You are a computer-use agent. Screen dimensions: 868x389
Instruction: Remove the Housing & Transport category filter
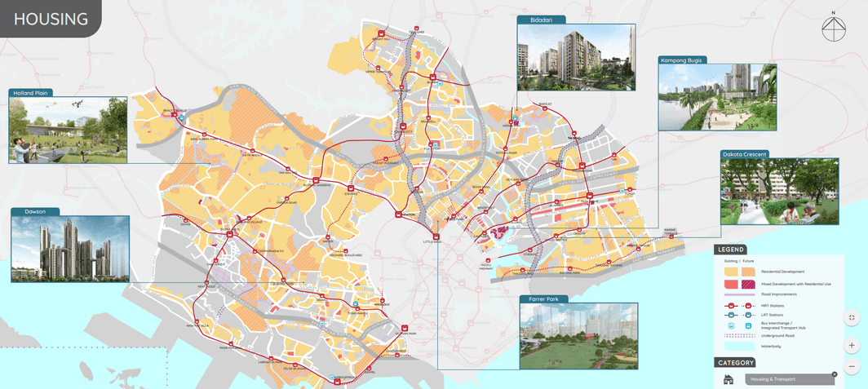point(835,374)
